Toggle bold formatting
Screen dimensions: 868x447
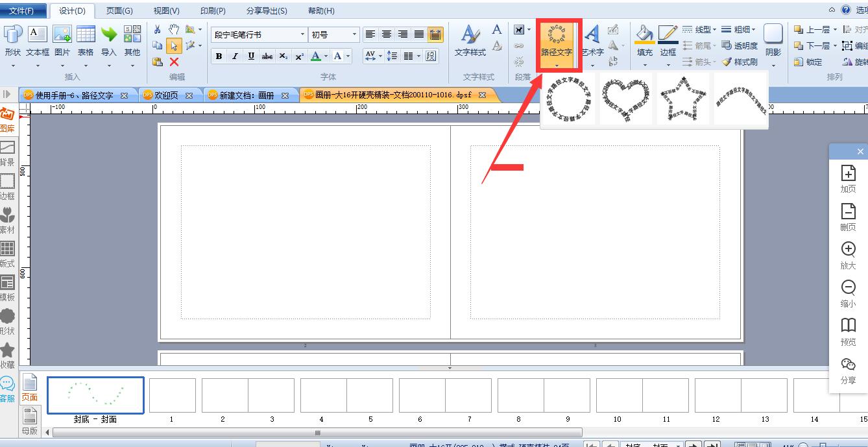[x=219, y=56]
